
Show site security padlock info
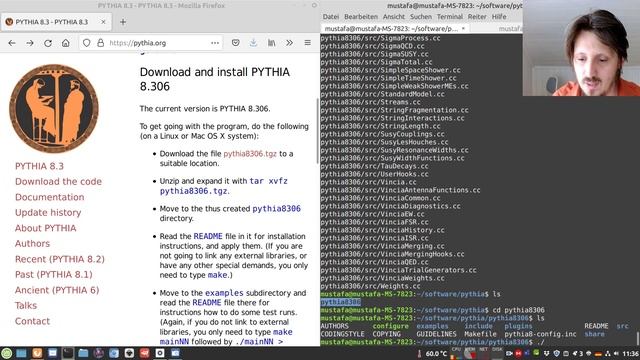tap(100, 43)
